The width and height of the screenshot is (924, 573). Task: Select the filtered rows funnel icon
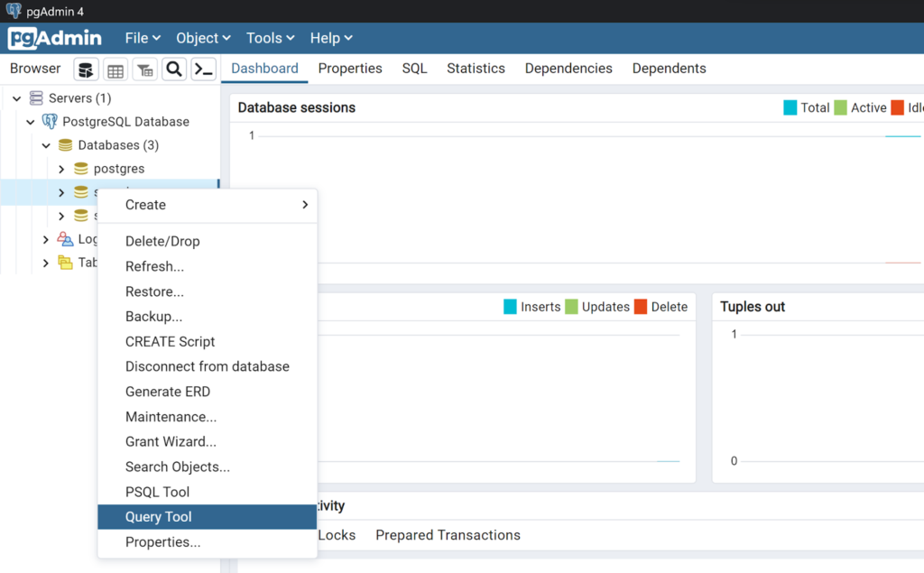point(143,69)
